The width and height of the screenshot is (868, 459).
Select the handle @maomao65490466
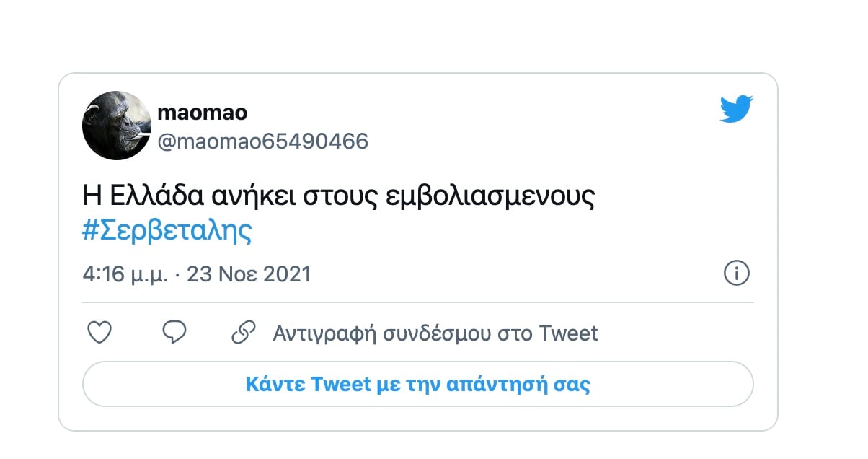[x=262, y=141]
